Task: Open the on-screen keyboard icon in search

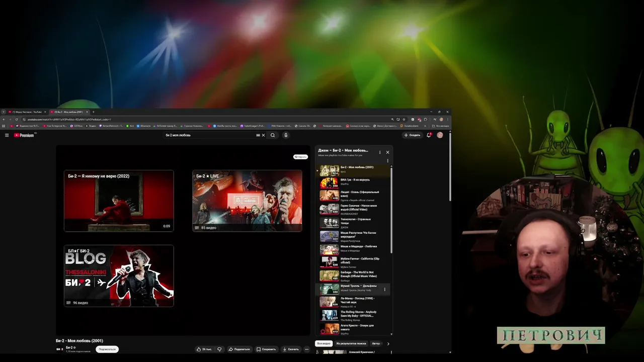Action: point(258,135)
